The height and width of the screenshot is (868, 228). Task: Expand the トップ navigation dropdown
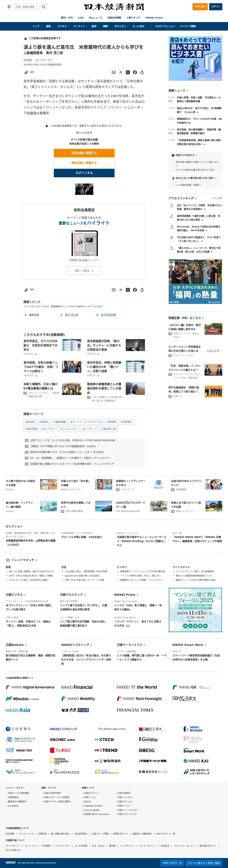[x=37, y=26]
